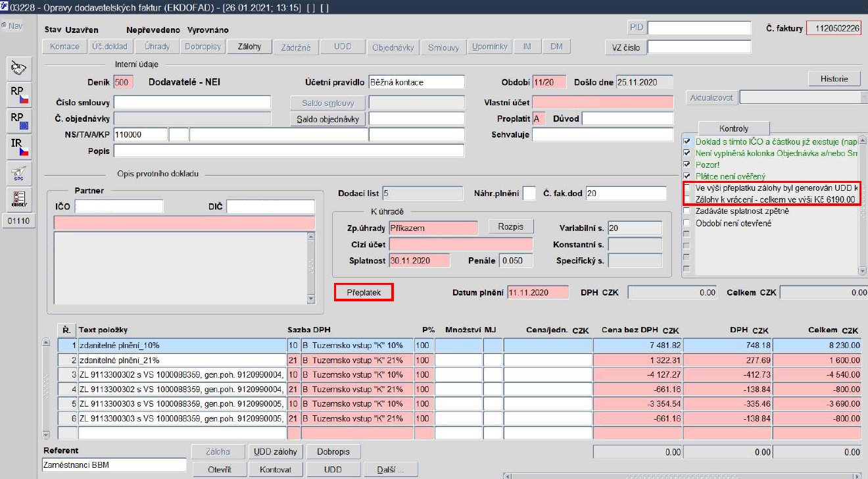Click the 01110 sidebar button
The width and height of the screenshot is (868, 479).
click(x=18, y=221)
